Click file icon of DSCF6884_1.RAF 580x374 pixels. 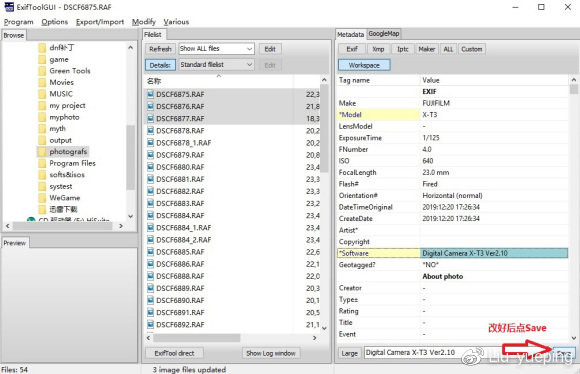(151, 228)
